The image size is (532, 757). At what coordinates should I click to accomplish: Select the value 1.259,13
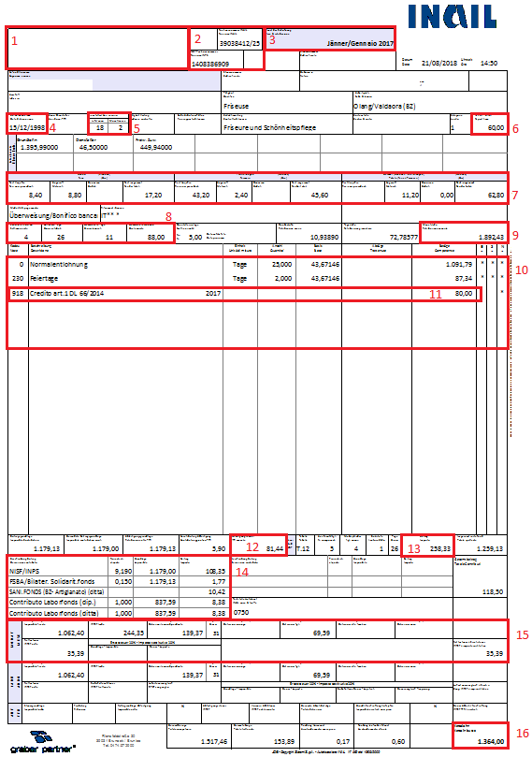tap(490, 548)
